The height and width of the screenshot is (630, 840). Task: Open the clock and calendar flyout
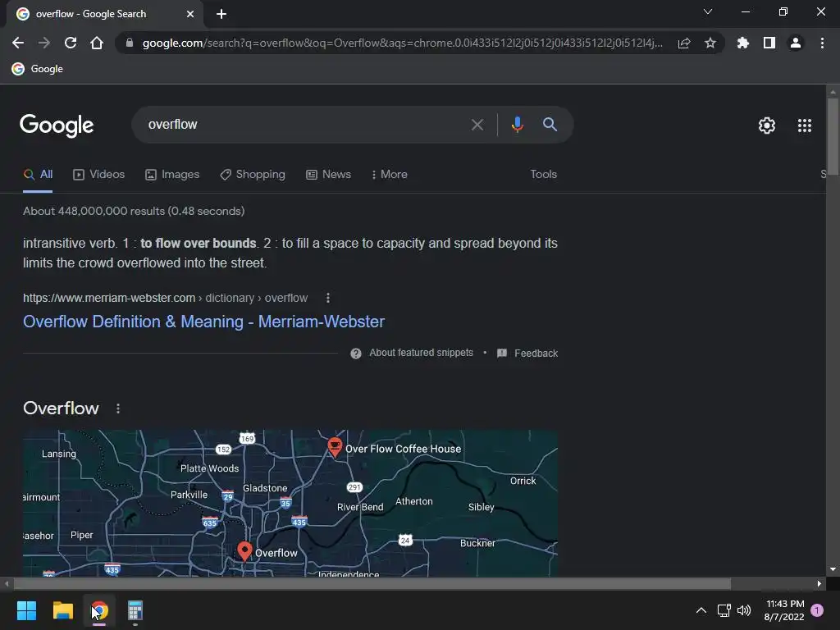[784, 610]
